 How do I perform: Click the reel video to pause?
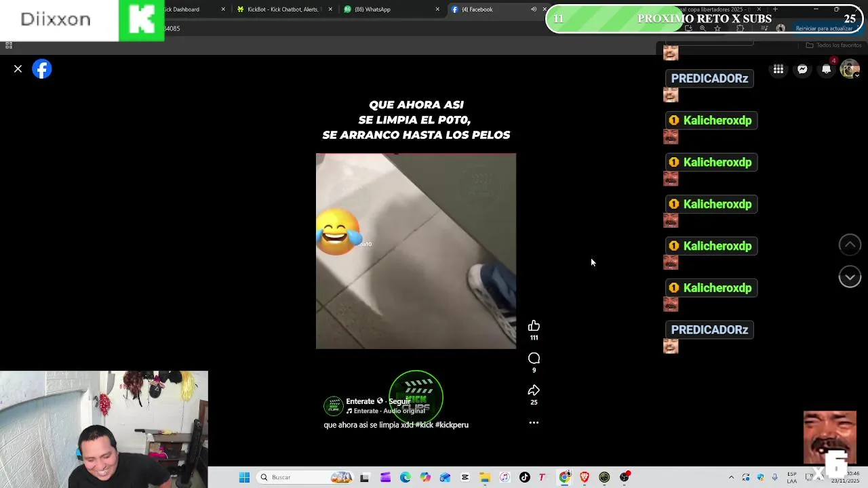click(416, 251)
